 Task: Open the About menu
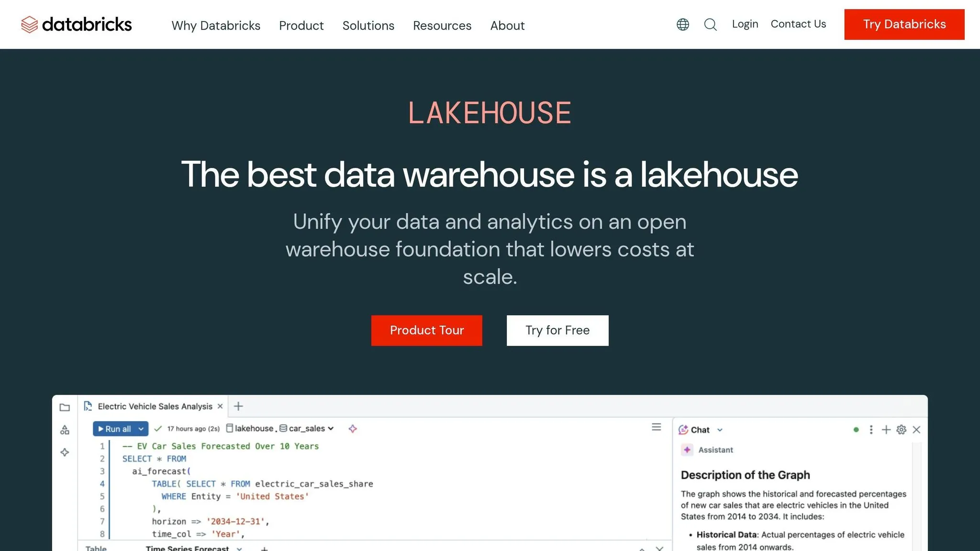[x=507, y=25]
